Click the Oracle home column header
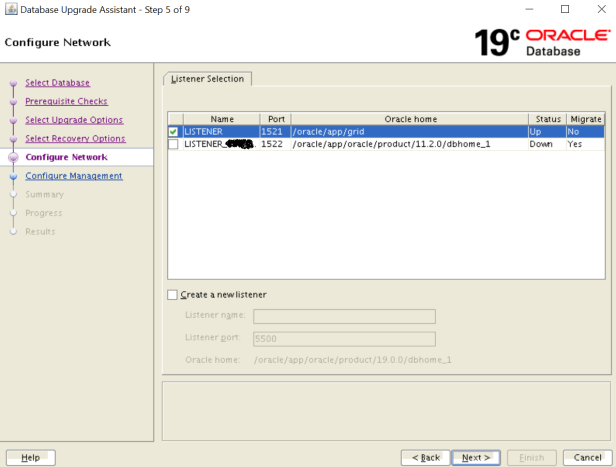The height and width of the screenshot is (467, 616). click(x=410, y=119)
